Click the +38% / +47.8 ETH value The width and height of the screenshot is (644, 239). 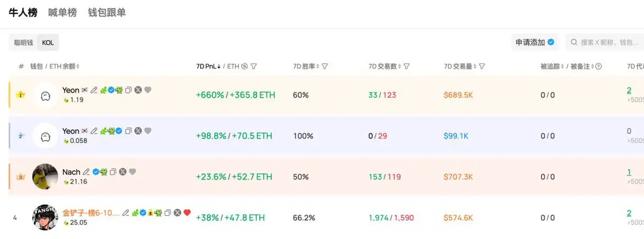coord(230,218)
